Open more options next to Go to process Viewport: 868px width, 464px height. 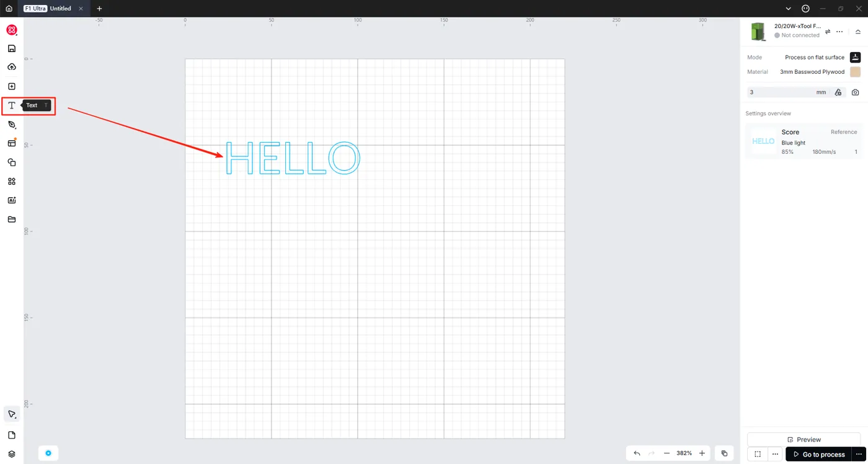point(859,454)
